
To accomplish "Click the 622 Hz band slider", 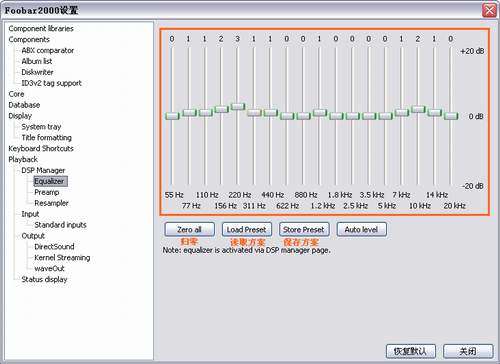I will tap(287, 116).
